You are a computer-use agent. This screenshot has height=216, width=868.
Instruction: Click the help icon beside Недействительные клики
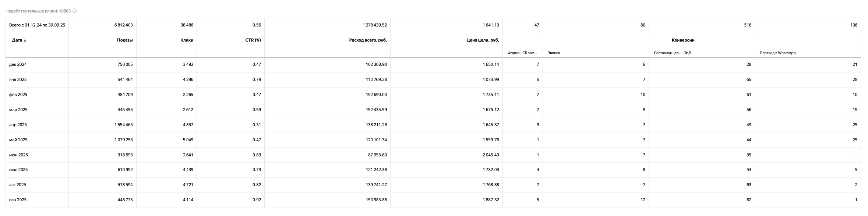[75, 11]
